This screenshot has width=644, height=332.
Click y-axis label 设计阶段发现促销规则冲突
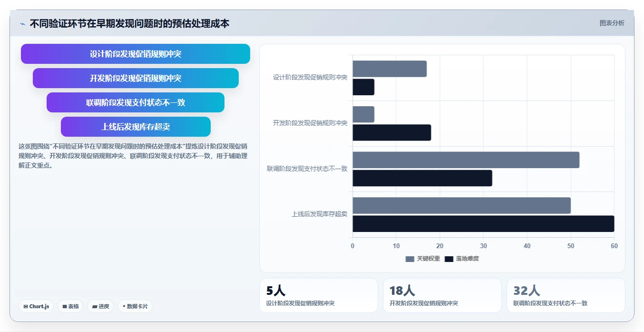(x=310, y=77)
